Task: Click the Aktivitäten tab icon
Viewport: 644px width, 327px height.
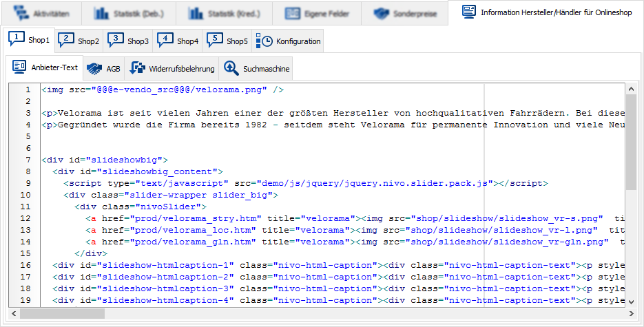Action: tap(21, 14)
